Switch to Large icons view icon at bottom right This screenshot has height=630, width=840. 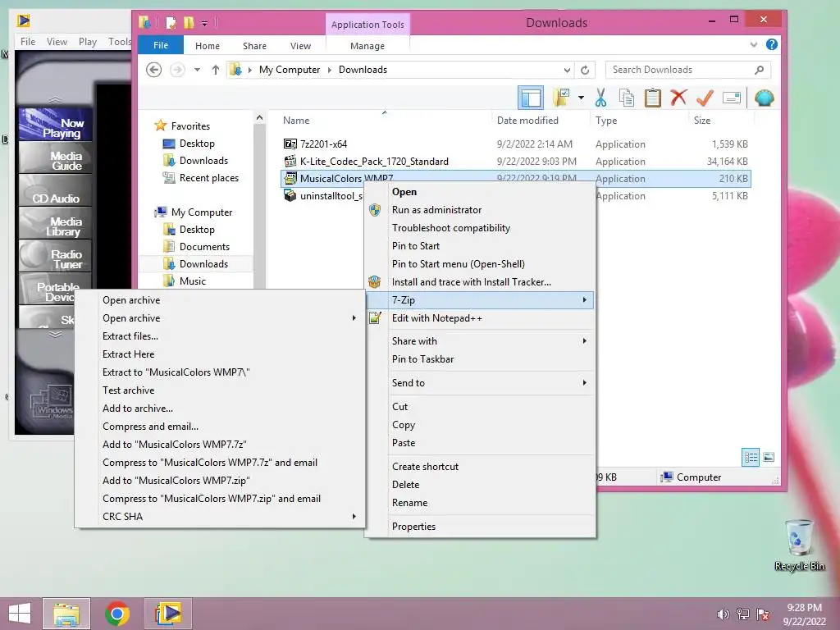coord(769,457)
